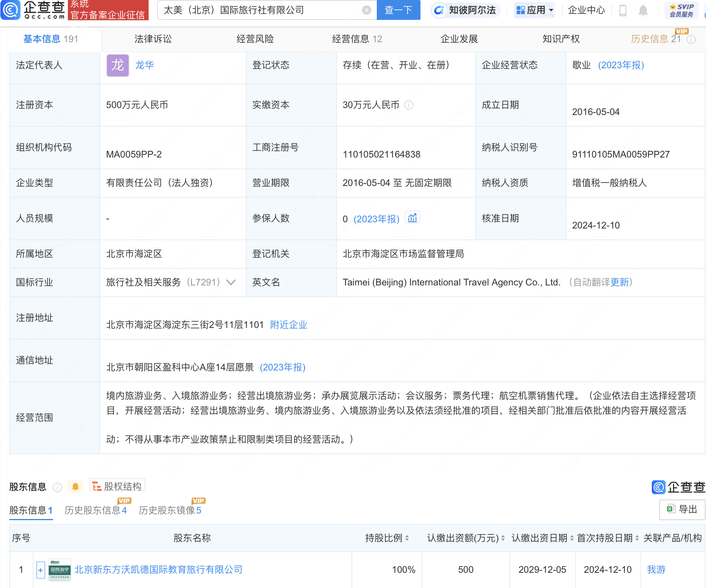The height and width of the screenshot is (588, 706).
Task: Click 纳税人资质 value 增值税一般纳税人
Action: click(x=609, y=183)
